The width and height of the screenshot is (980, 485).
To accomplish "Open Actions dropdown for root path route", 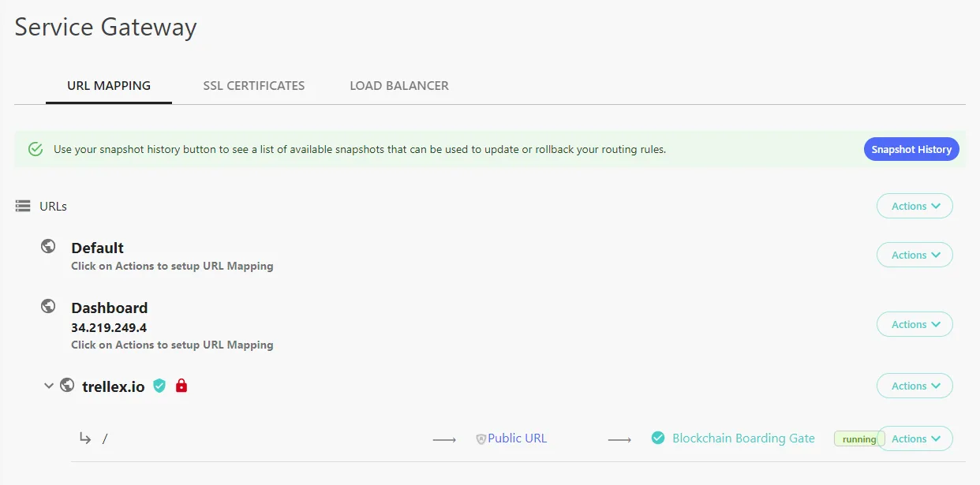I will coord(915,438).
